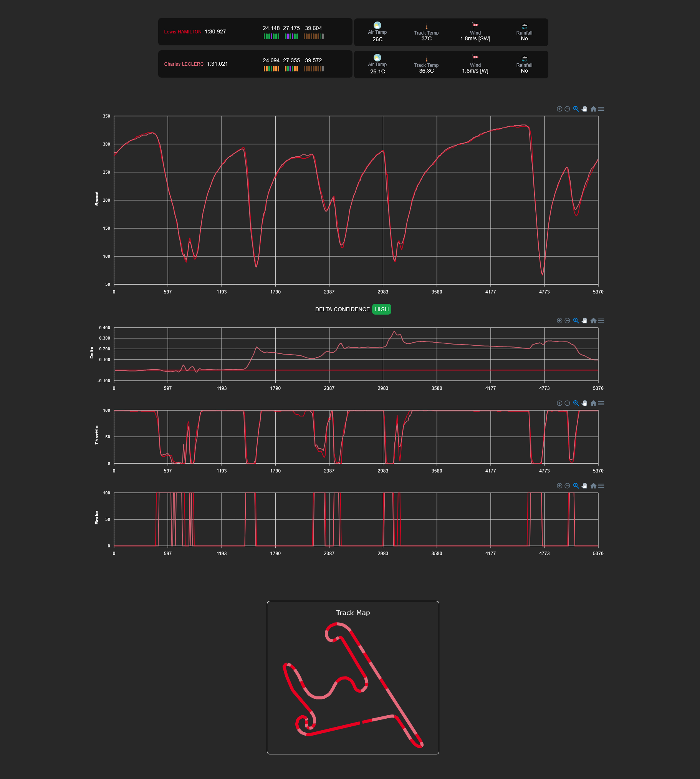Click zoom-in icon on Speed chart toolbar
700x779 pixels.
coord(559,109)
